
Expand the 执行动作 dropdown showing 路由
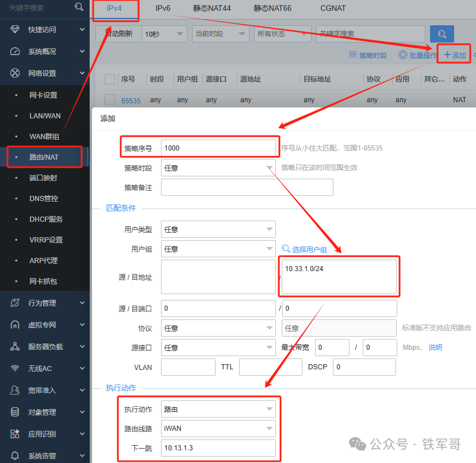(x=218, y=408)
